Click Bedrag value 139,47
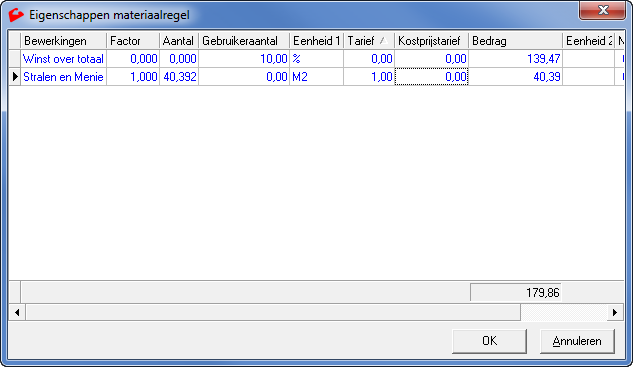Image resolution: width=633 pixels, height=367 pixels. [516, 59]
